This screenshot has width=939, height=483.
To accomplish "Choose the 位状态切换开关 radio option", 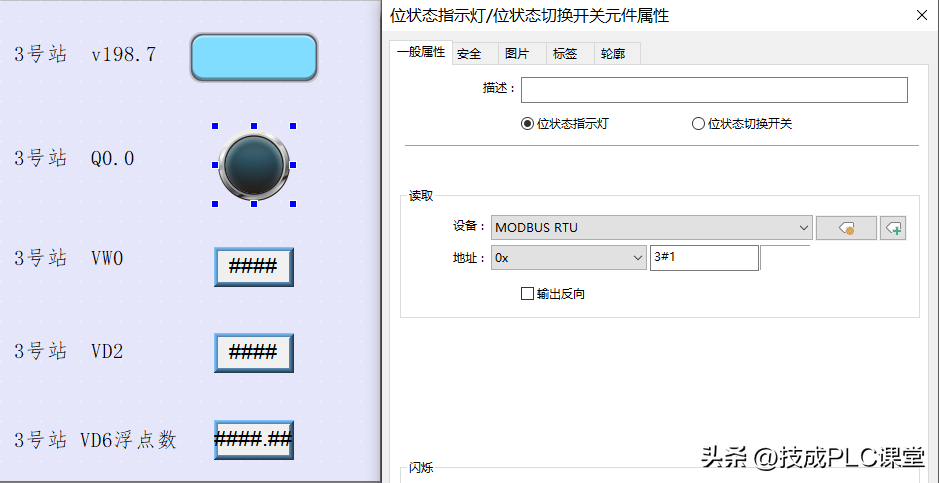I will pos(699,124).
